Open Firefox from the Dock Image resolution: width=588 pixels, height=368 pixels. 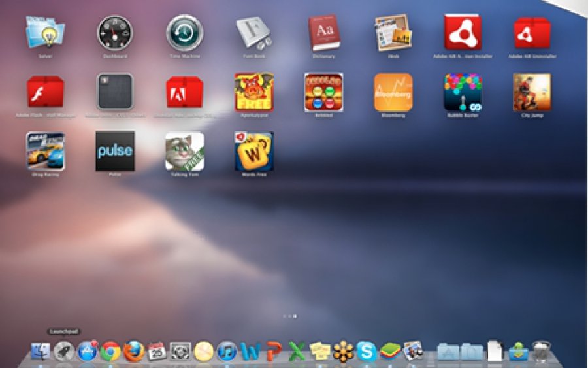click(134, 351)
